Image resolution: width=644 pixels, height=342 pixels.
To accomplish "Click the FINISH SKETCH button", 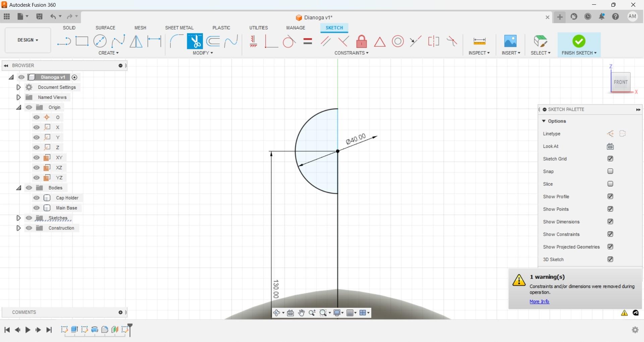I will coord(579,45).
